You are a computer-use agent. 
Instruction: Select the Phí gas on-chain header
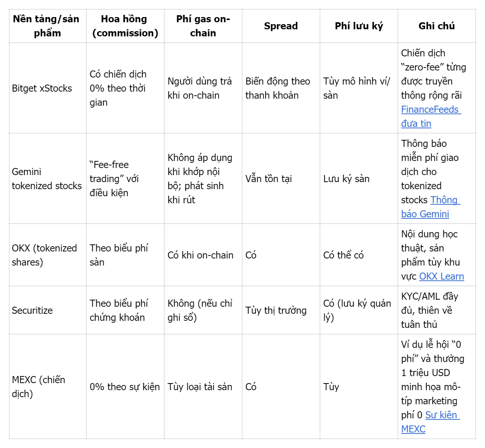pos(203,26)
